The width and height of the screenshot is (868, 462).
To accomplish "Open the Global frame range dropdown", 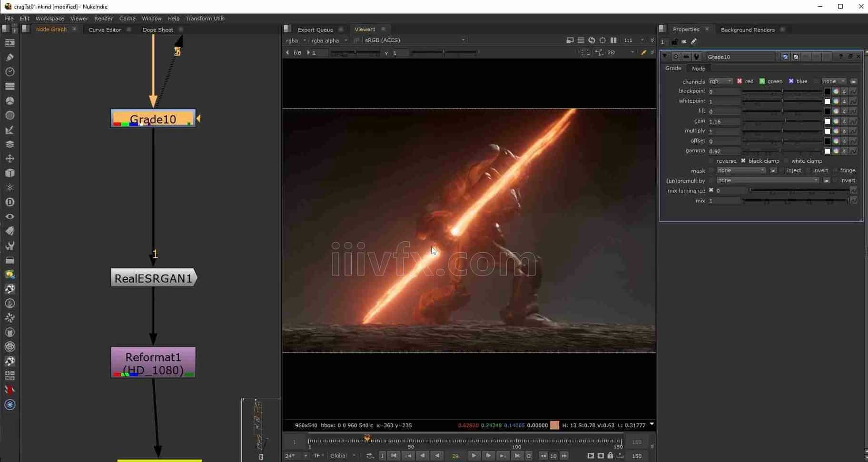I will (343, 456).
